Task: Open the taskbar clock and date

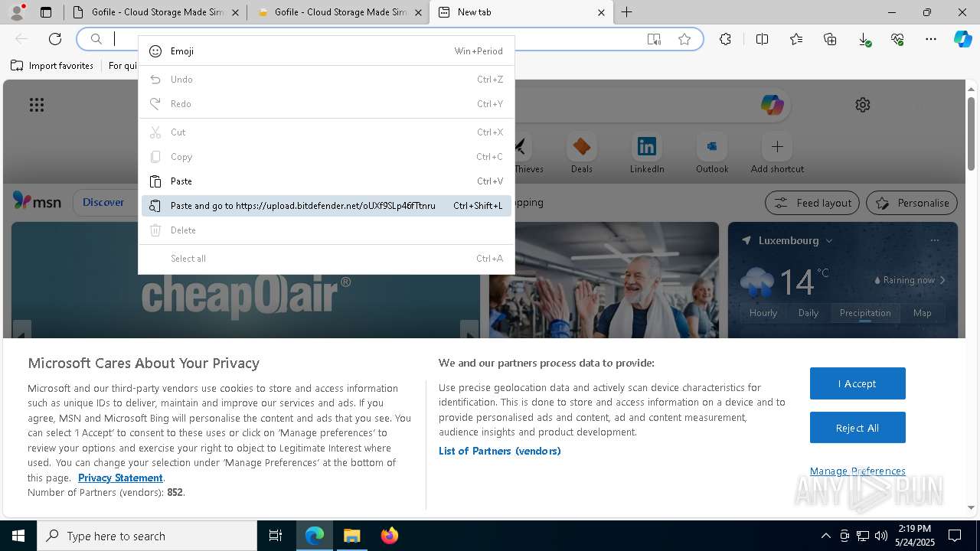Action: [914, 536]
